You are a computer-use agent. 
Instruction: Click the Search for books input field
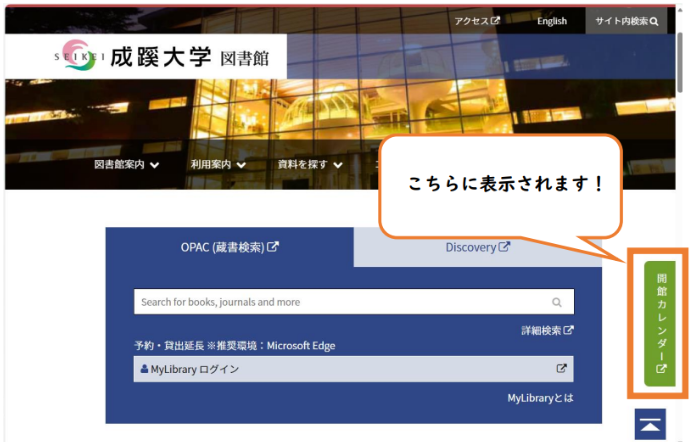[x=340, y=302]
